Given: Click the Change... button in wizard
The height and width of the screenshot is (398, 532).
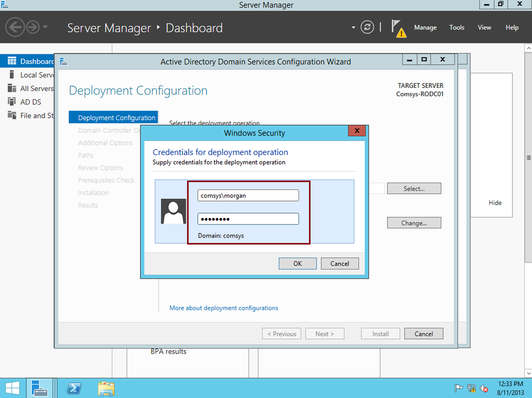Looking at the screenshot, I should 414,223.
